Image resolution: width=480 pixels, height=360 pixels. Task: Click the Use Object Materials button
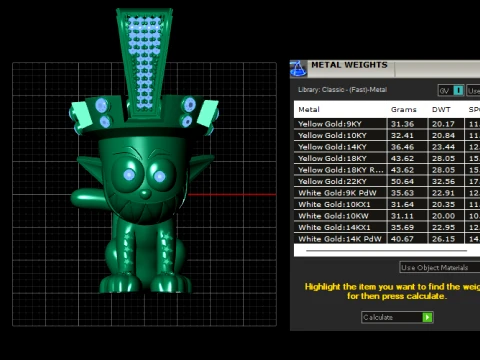click(x=439, y=267)
